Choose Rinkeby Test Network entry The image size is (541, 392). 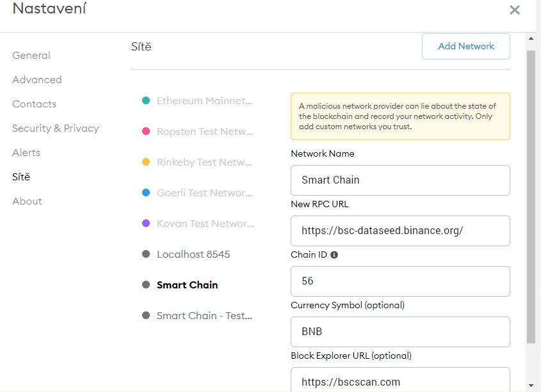click(x=204, y=162)
